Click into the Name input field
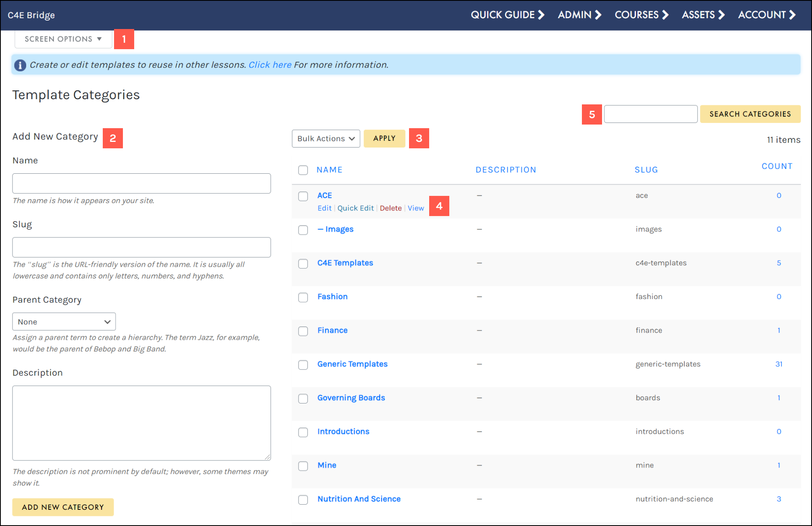Screen dimensions: 812x526 pyautogui.click(x=141, y=183)
